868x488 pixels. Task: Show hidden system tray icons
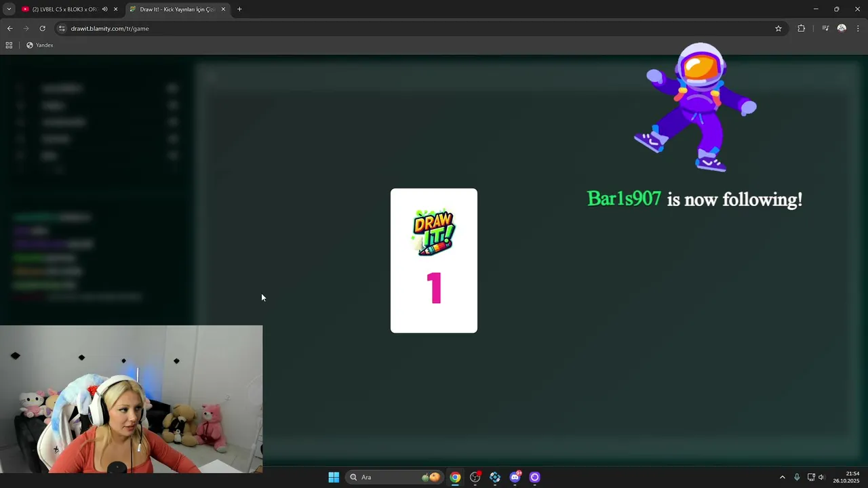coord(782,477)
